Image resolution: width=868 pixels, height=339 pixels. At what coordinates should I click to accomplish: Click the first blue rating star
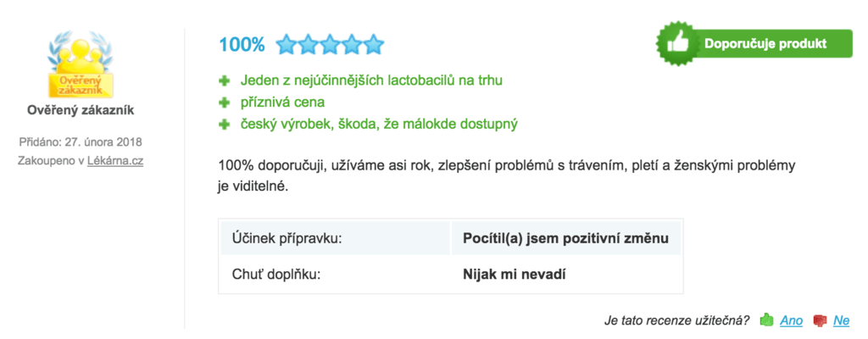[x=287, y=44]
